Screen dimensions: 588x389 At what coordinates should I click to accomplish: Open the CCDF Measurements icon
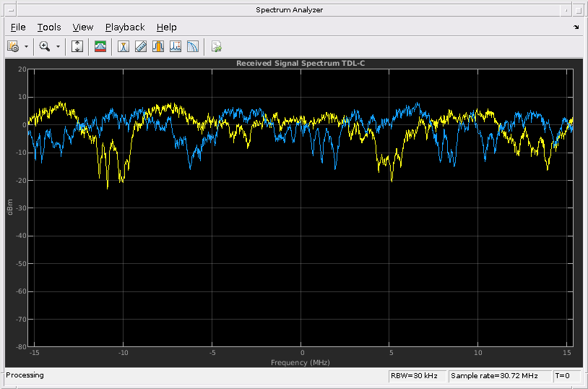(x=193, y=46)
